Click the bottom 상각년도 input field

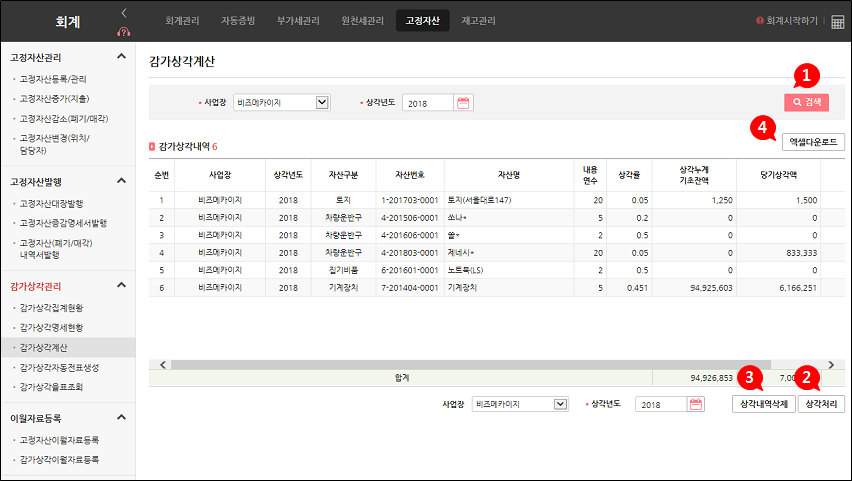[x=661, y=404]
